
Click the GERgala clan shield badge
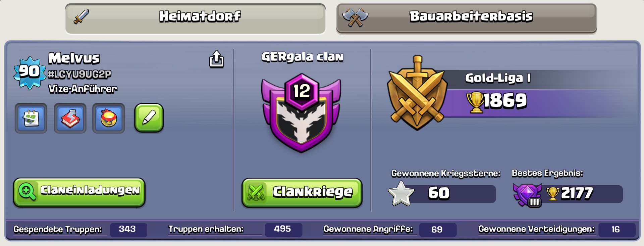[301, 113]
